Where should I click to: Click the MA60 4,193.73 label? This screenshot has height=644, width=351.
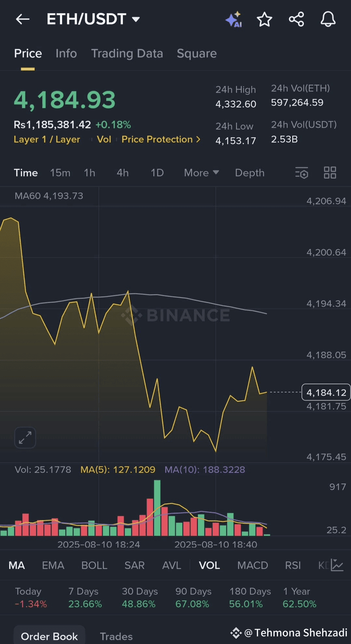(49, 196)
